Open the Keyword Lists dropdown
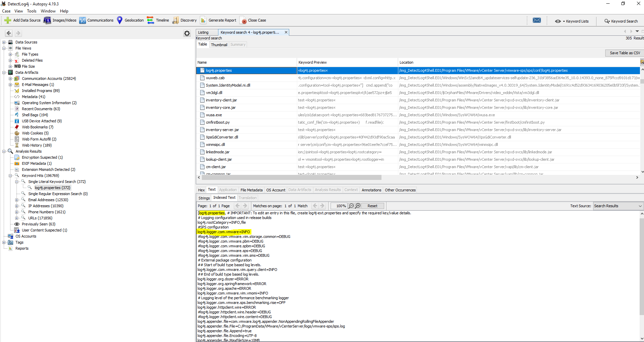The height and width of the screenshot is (342, 644). [x=572, y=21]
